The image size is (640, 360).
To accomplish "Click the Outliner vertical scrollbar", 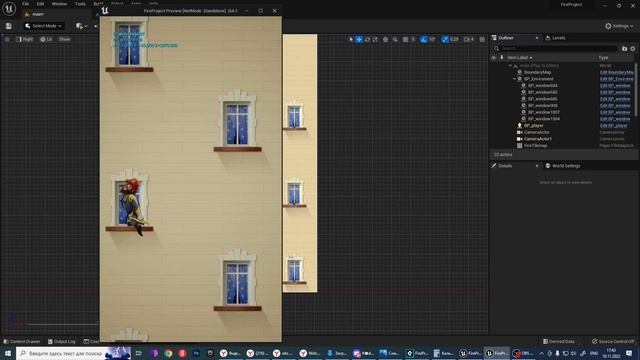I will 636,90.
